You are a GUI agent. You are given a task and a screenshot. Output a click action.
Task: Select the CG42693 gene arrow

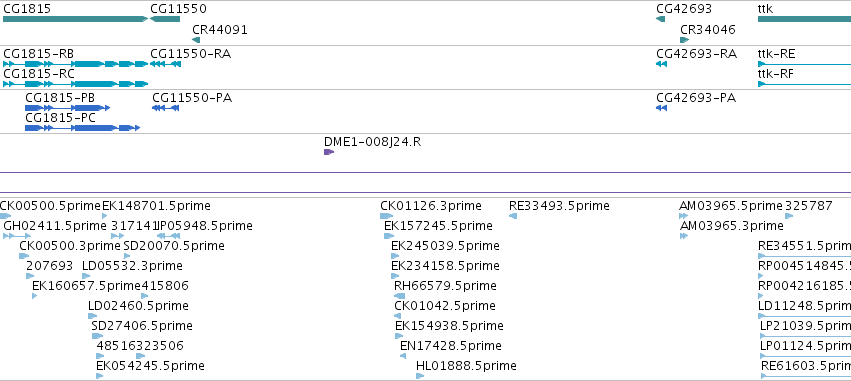tap(661, 19)
